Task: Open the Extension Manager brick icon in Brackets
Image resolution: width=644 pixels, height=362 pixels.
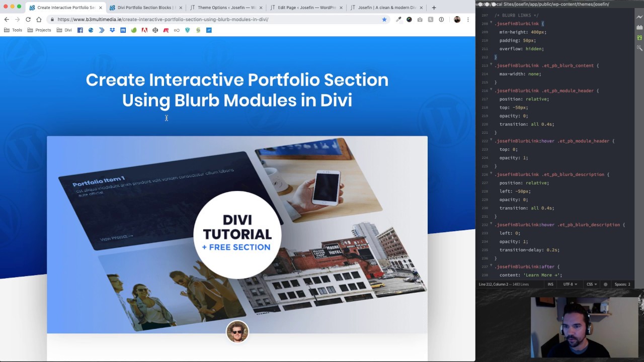Action: point(639,27)
